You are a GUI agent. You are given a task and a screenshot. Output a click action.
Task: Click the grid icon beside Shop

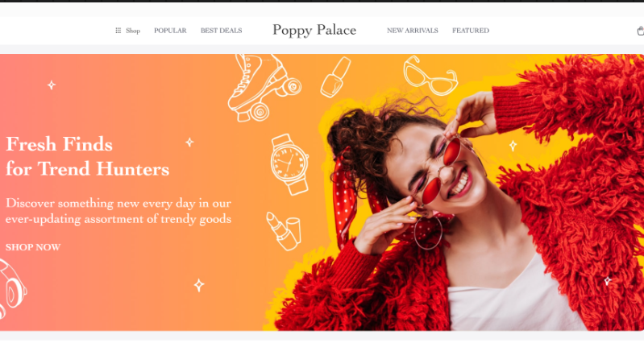coord(118,31)
